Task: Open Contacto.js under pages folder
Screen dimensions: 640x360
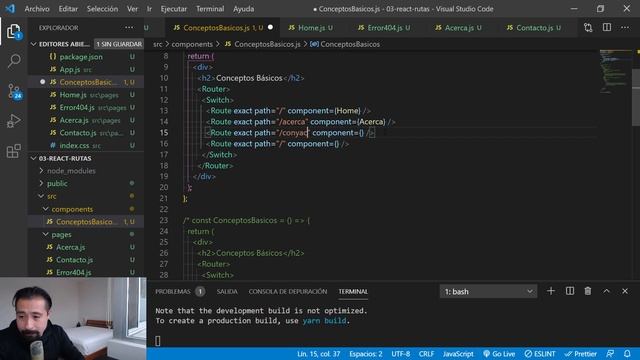Action: click(74, 260)
